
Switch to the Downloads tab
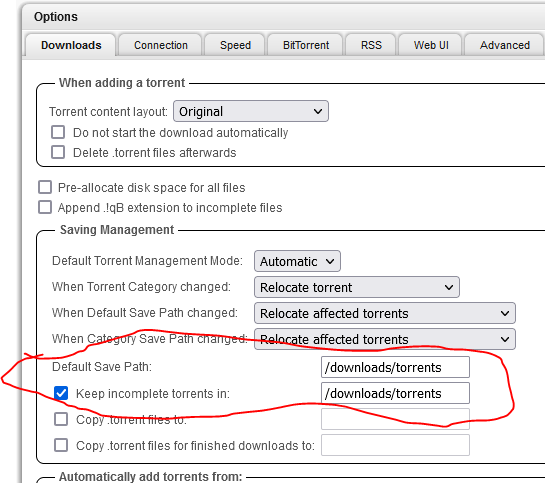[x=71, y=45]
